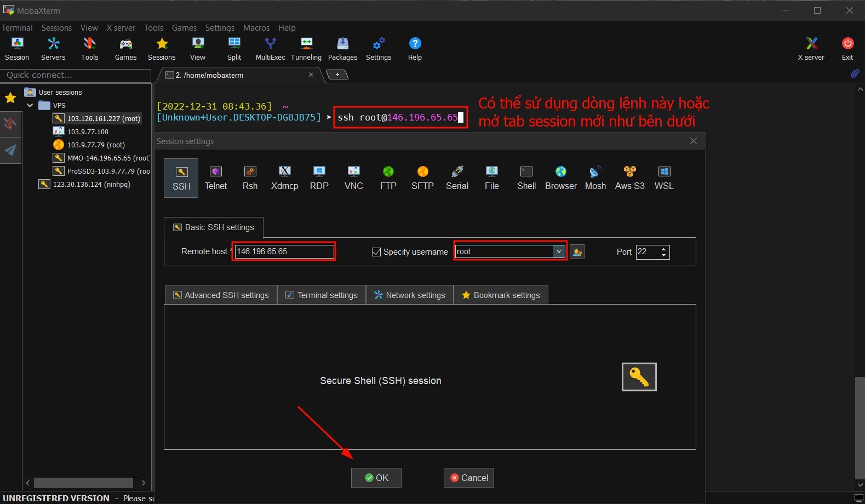Increase the Port number with stepper arrow
865x504 pixels.
[x=664, y=249]
